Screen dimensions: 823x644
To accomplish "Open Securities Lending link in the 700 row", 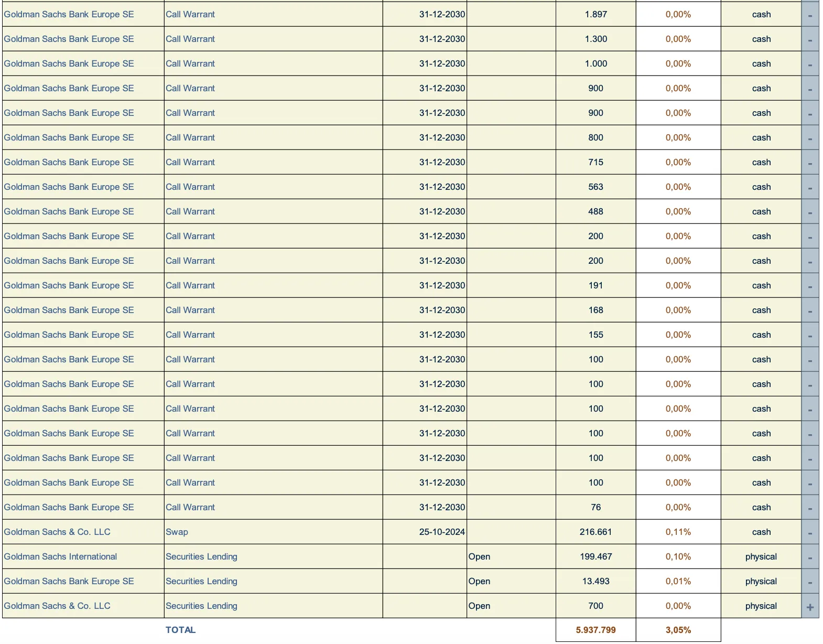I will pos(201,606).
